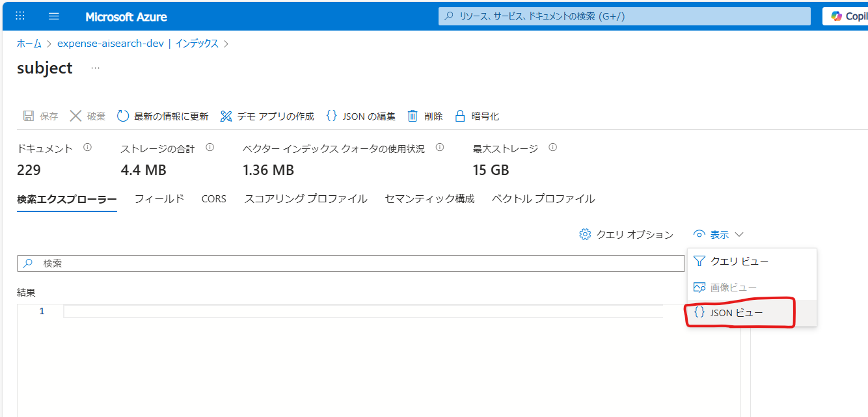This screenshot has height=417, width=868.
Task: Open the ベクトル プロファイル tab
Action: 543,199
